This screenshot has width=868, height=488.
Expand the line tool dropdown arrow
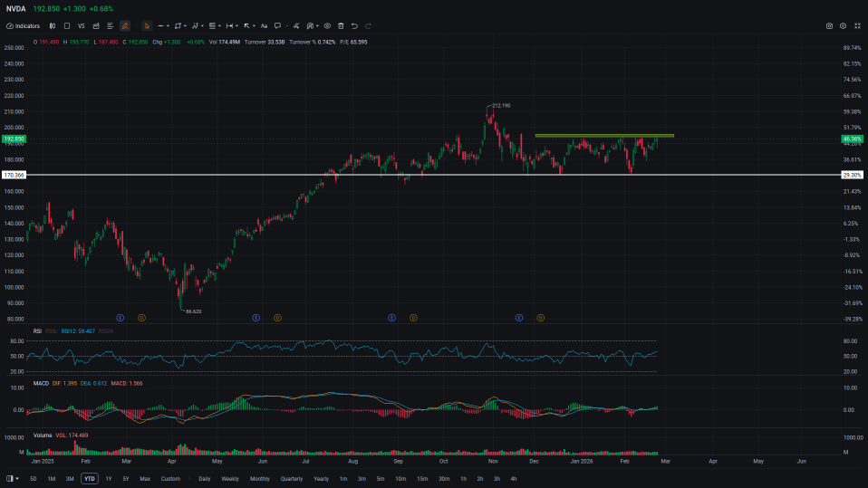coord(168,26)
